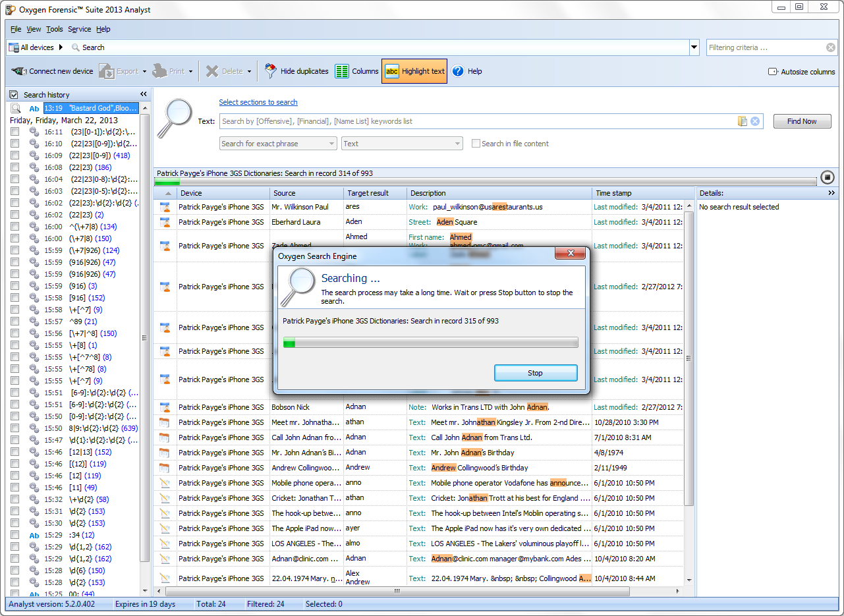Open the Text type dropdown

point(402,144)
